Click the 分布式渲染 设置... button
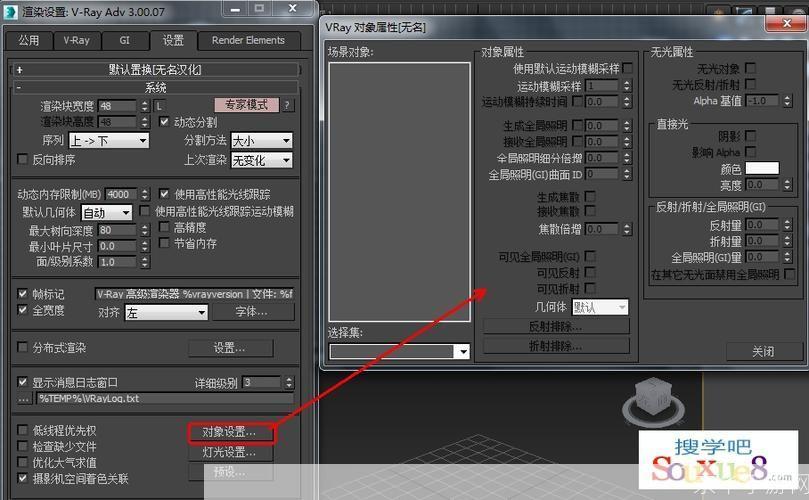 (x=230, y=348)
